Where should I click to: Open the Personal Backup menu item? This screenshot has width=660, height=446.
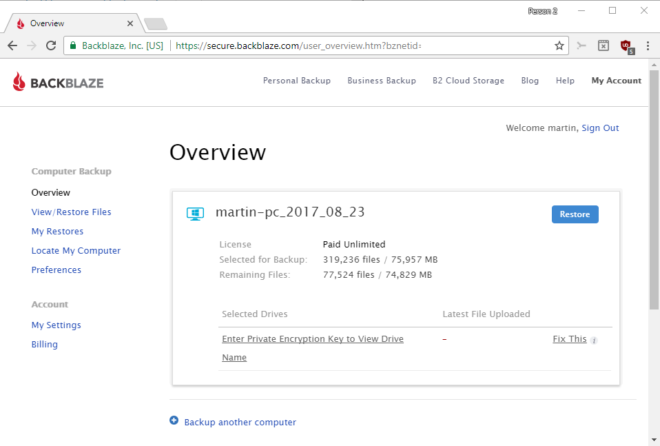297,80
